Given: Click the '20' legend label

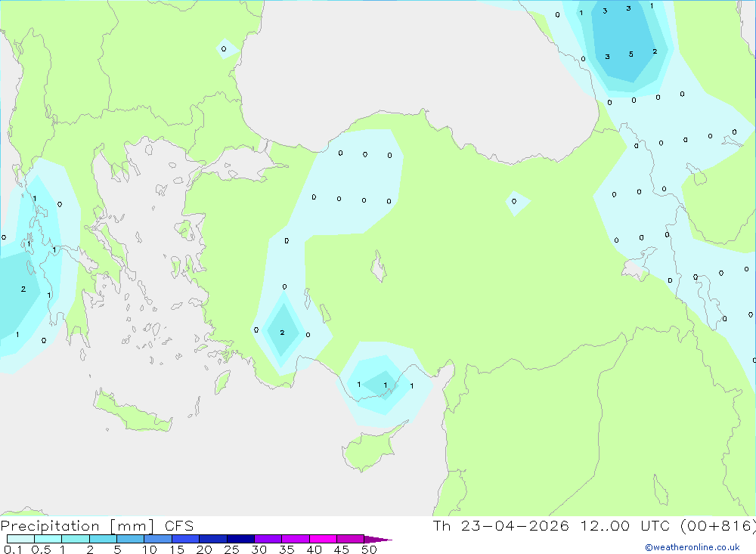Looking at the screenshot, I should (204, 549).
